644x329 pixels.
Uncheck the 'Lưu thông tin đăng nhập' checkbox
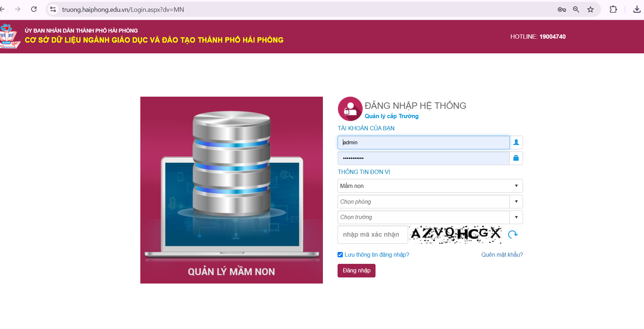pos(340,255)
